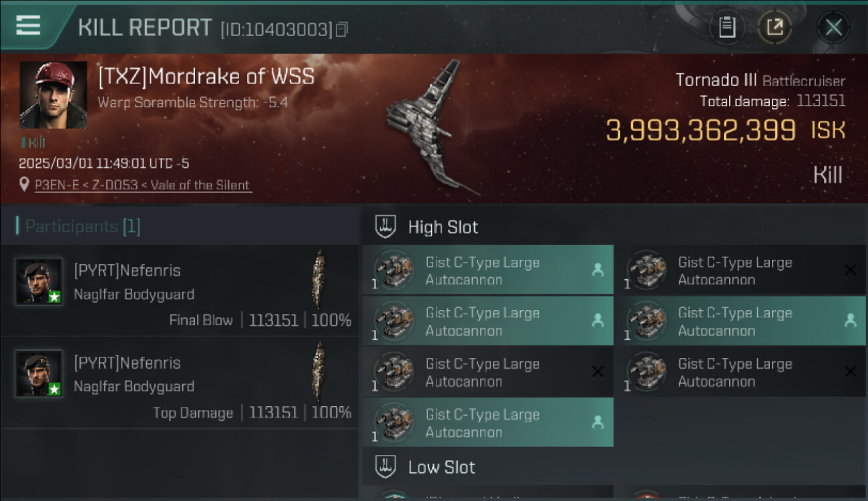The height and width of the screenshot is (501, 868).
Task: Open the hamburger menu icon
Action: click(x=27, y=25)
